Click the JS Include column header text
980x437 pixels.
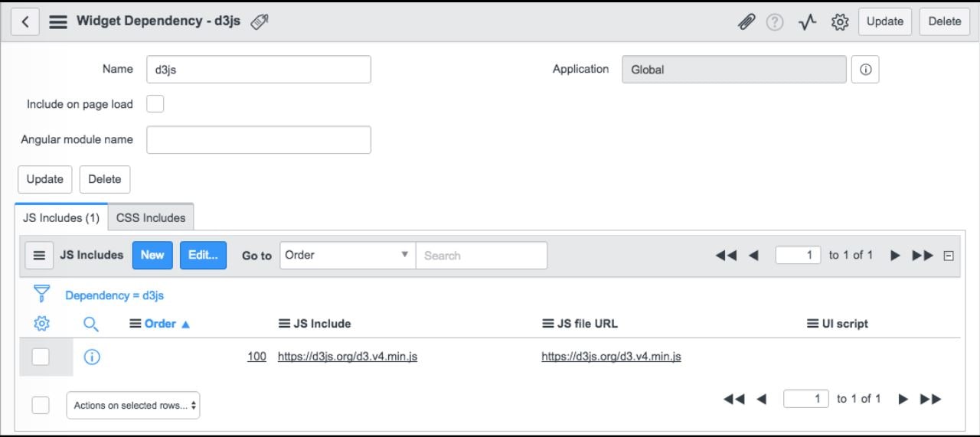pyautogui.click(x=322, y=324)
